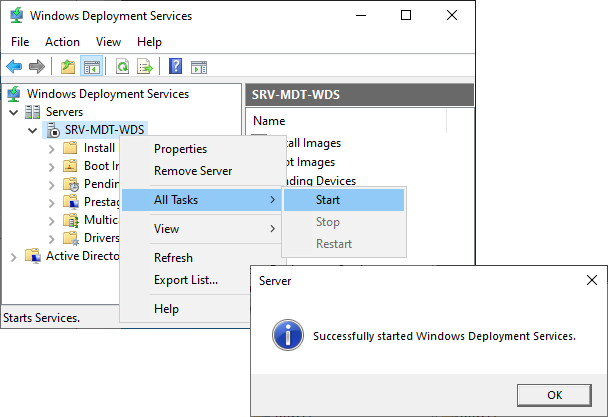This screenshot has height=417, width=608.
Task: Click the Windows Deployment Services title bar icon
Action: [16, 16]
